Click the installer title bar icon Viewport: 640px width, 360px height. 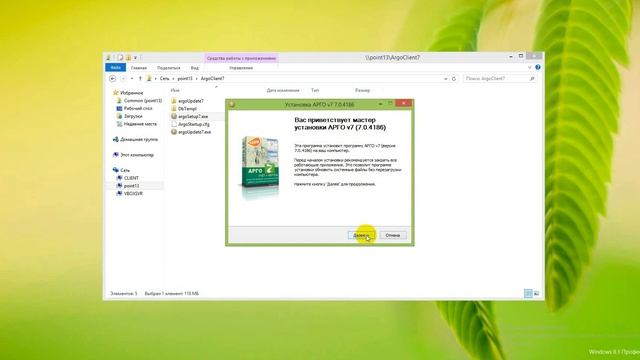click(x=232, y=104)
